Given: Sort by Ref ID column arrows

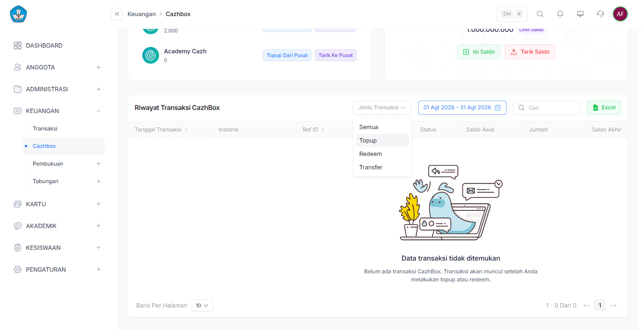Looking at the screenshot, I should tap(323, 130).
